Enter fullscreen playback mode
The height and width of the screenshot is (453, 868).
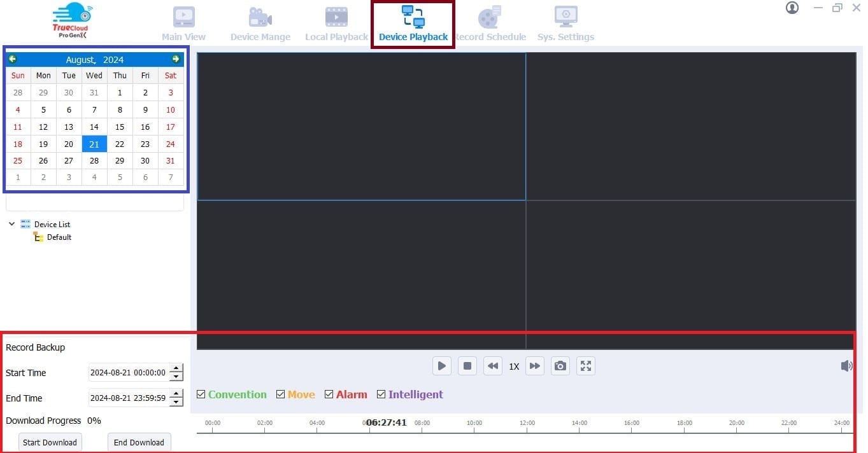(x=585, y=366)
